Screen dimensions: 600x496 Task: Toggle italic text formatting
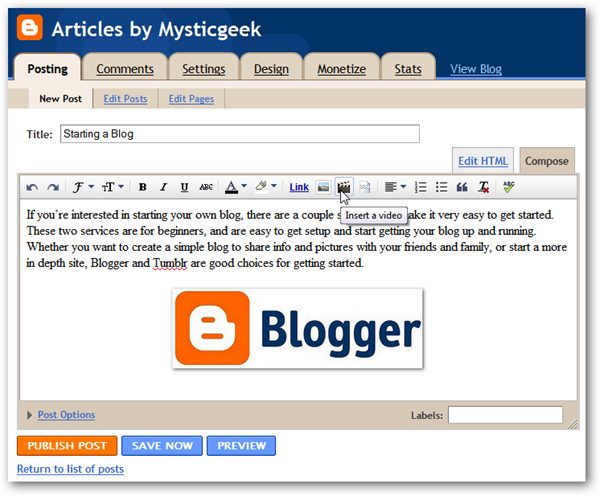164,187
